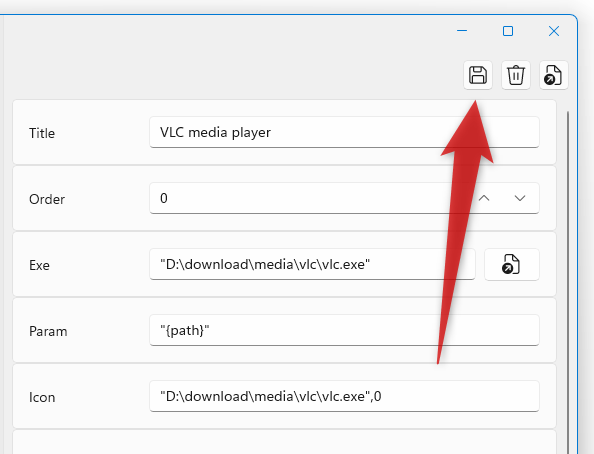Screen dimensions: 594x454
Task: Edit the Title field "VLC media player"
Action: pyautogui.click(x=344, y=132)
